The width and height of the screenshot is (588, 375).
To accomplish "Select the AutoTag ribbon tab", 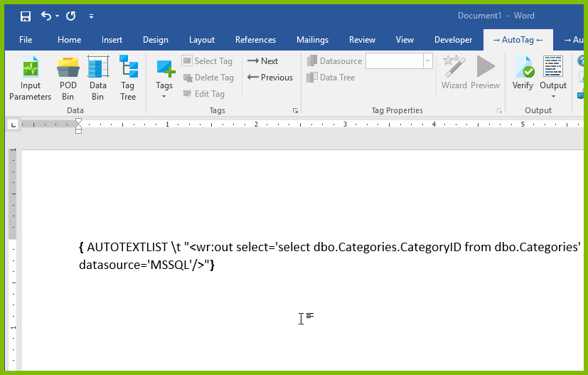I will (518, 40).
